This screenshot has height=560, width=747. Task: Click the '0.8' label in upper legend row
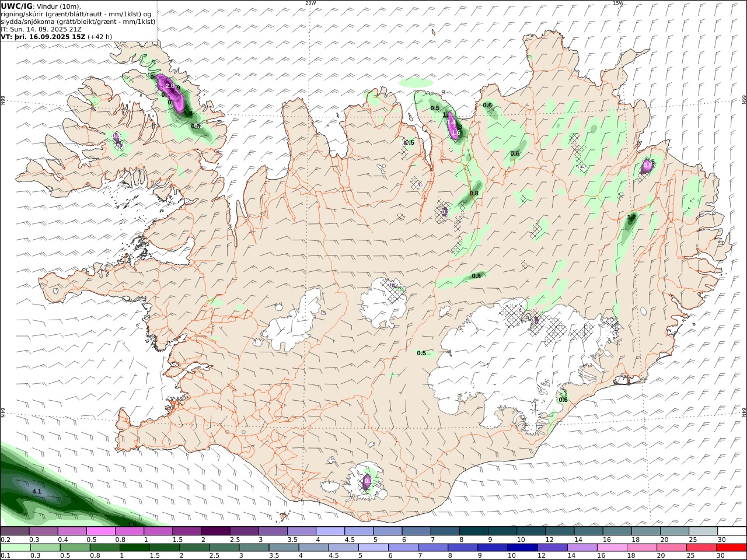point(120,540)
